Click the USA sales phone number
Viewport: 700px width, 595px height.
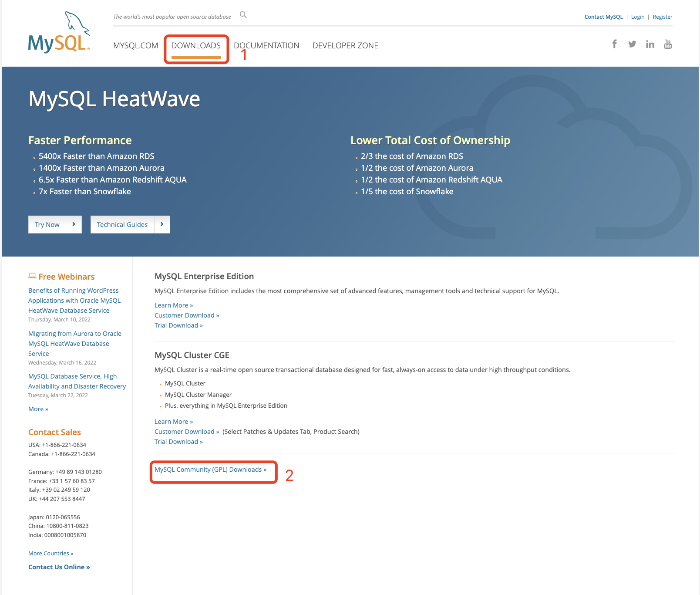[x=64, y=445]
